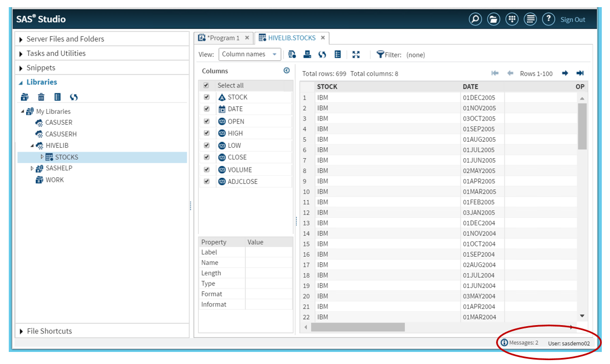The image size is (610, 364).
Task: Expand Server Files and Folders section
Action: click(x=21, y=39)
